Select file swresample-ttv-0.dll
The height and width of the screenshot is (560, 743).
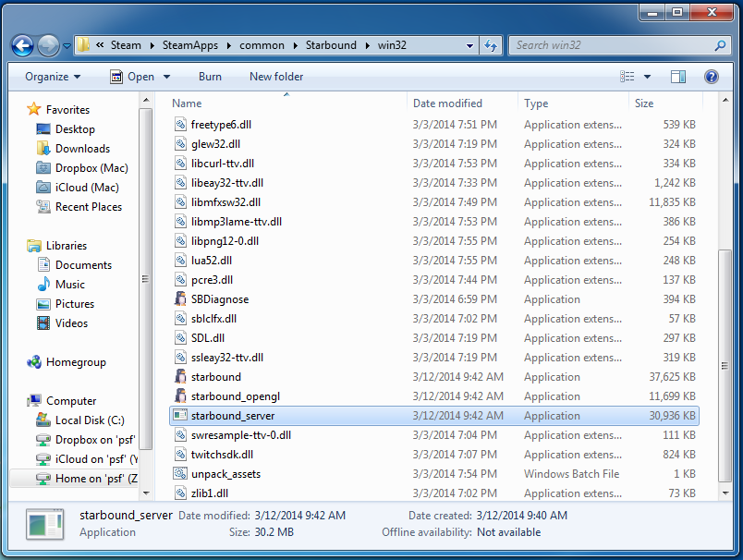pos(240,435)
